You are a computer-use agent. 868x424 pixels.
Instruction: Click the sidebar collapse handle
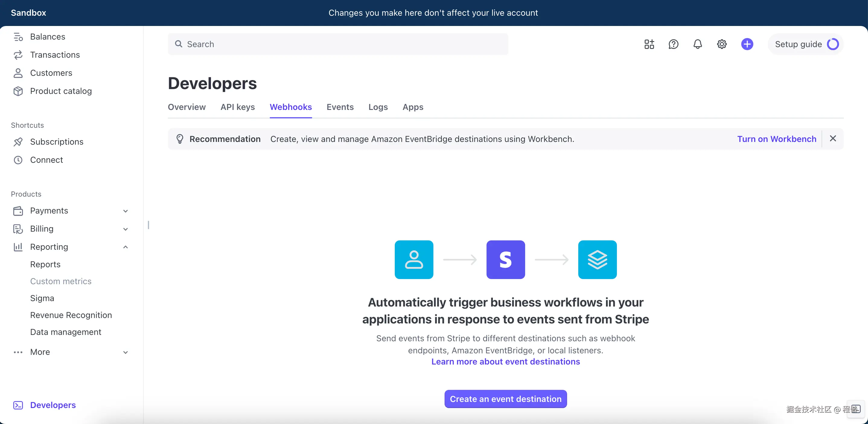148,225
